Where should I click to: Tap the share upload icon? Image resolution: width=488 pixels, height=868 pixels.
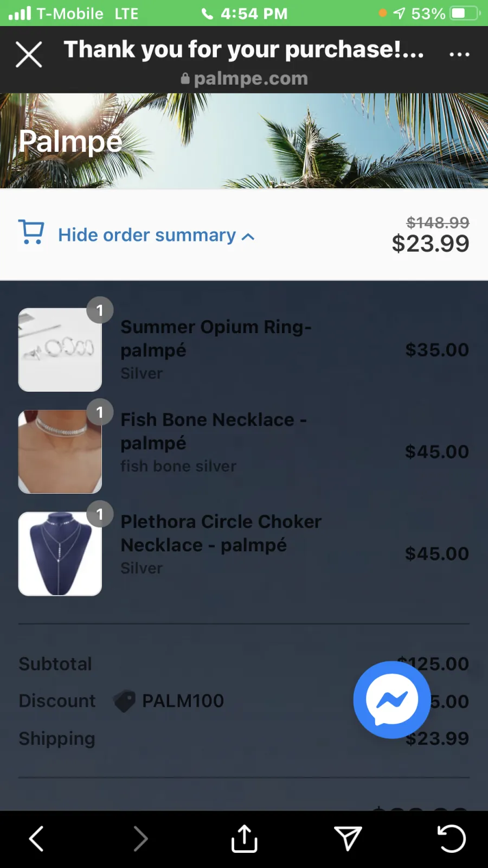[x=245, y=839]
